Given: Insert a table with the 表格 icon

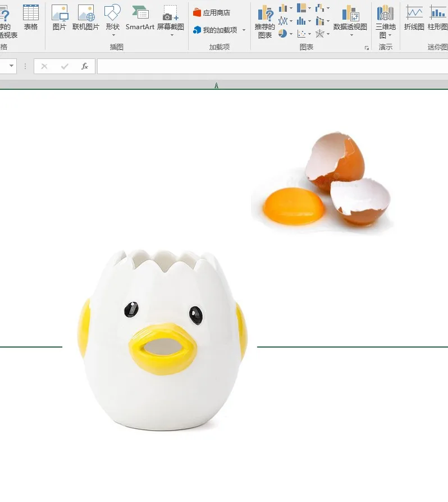Looking at the screenshot, I should (x=31, y=18).
